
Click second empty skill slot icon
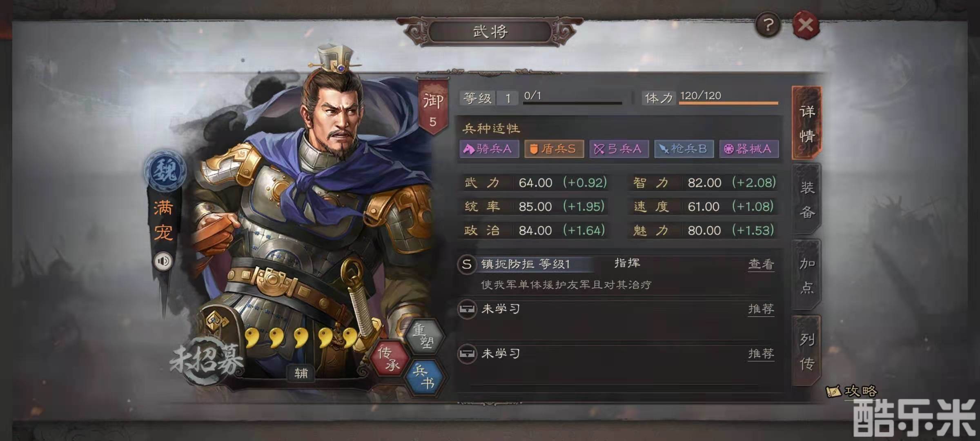(x=467, y=353)
